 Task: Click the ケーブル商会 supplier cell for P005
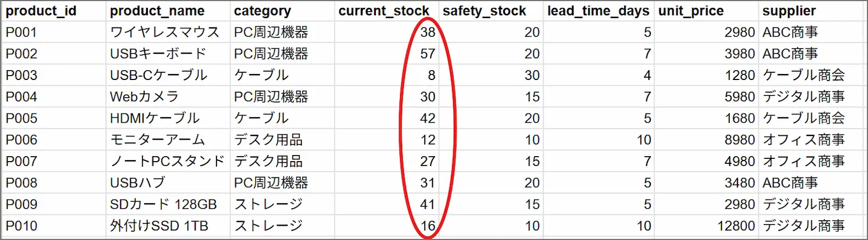[x=812, y=118]
